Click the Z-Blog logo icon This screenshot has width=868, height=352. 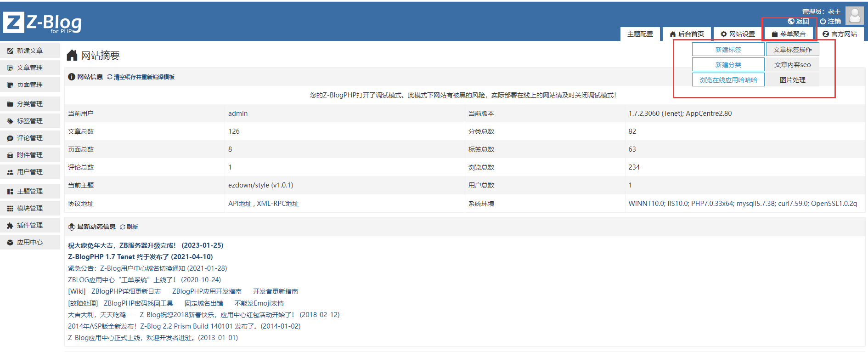[14, 22]
